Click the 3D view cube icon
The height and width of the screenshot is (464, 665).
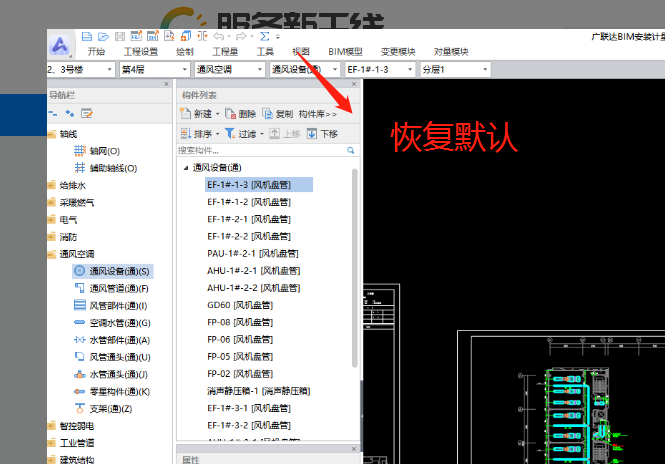[186, 36]
